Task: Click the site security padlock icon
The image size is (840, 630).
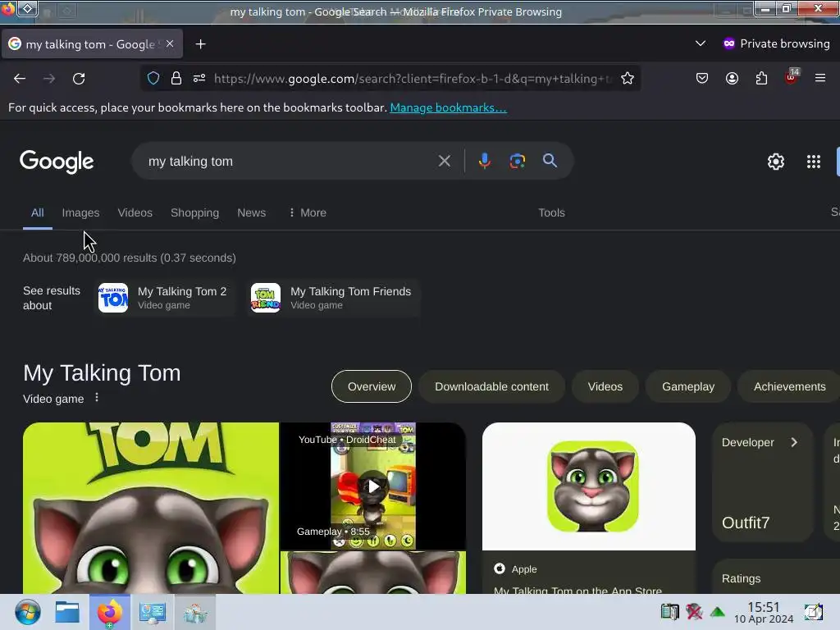Action: 176,79
